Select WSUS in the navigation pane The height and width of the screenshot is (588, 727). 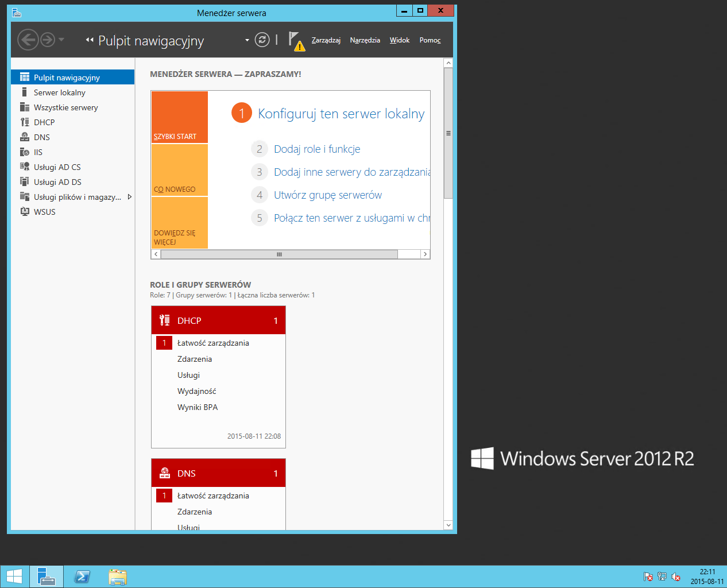44,212
